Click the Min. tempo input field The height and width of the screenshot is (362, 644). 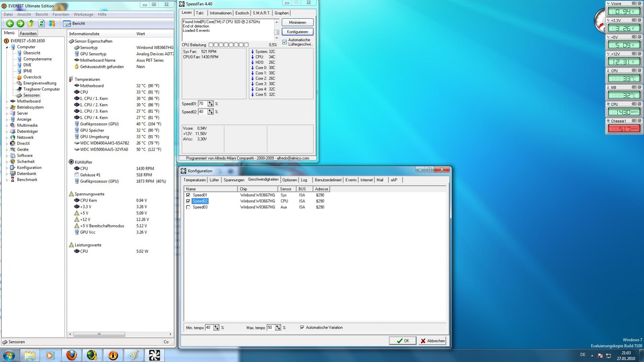[x=209, y=327]
